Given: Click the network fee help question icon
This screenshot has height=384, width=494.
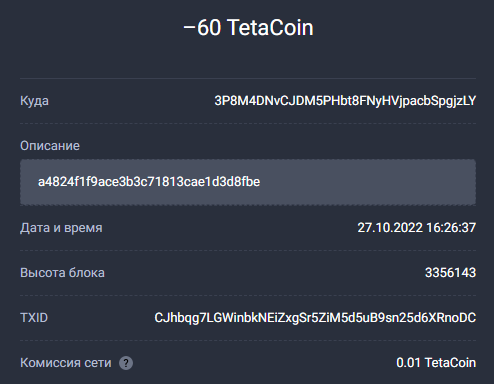Looking at the screenshot, I should [126, 363].
